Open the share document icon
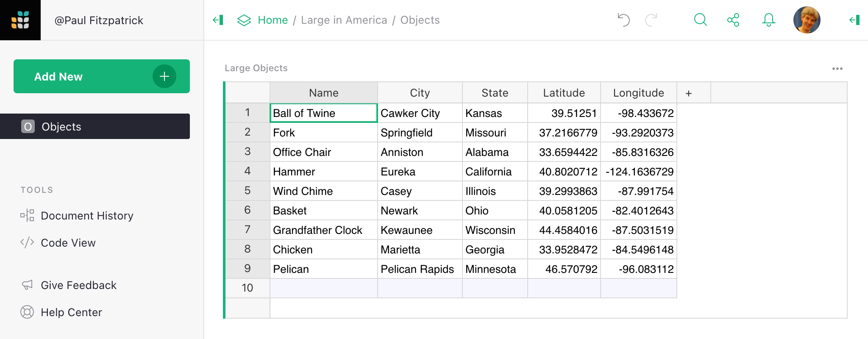This screenshot has width=868, height=339. (x=733, y=20)
